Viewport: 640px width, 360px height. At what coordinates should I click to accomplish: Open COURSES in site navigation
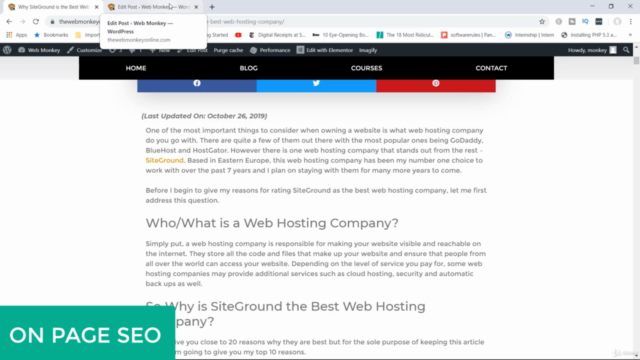coord(367,68)
